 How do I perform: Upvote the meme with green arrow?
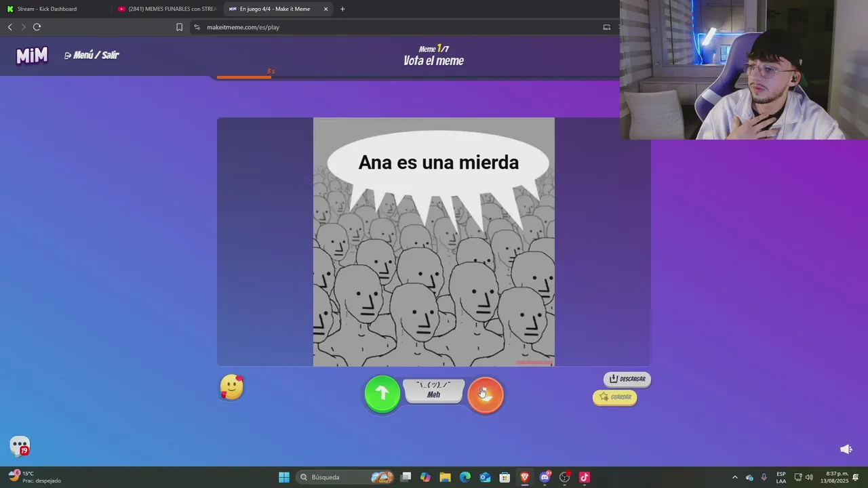click(382, 394)
